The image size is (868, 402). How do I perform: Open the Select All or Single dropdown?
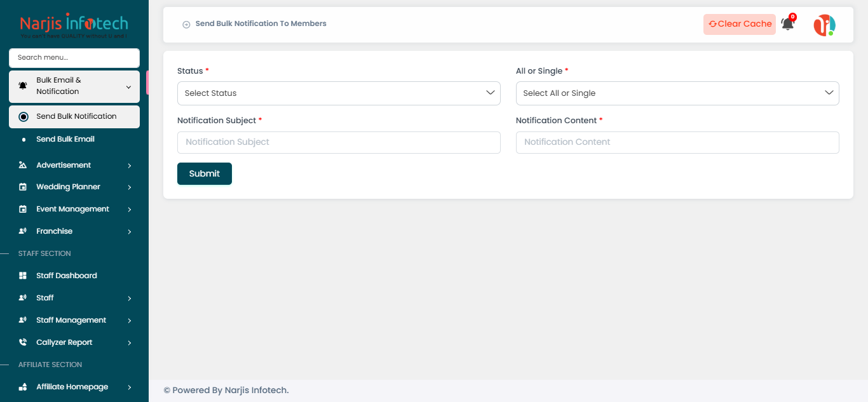(677, 93)
